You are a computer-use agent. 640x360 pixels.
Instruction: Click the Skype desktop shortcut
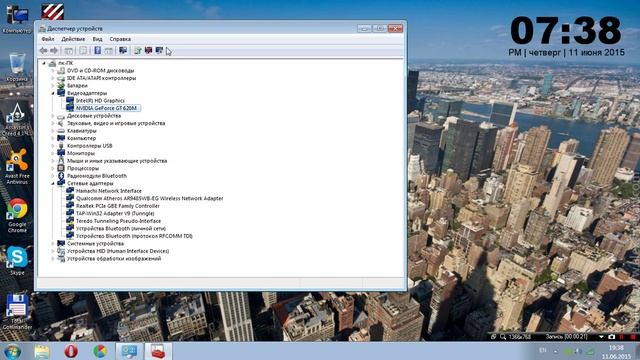tap(17, 261)
